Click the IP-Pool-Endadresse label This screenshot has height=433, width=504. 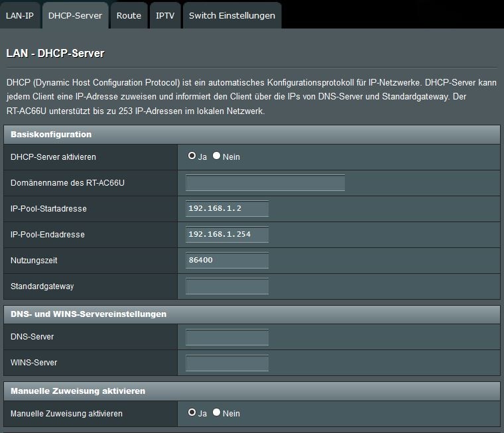[48, 234]
